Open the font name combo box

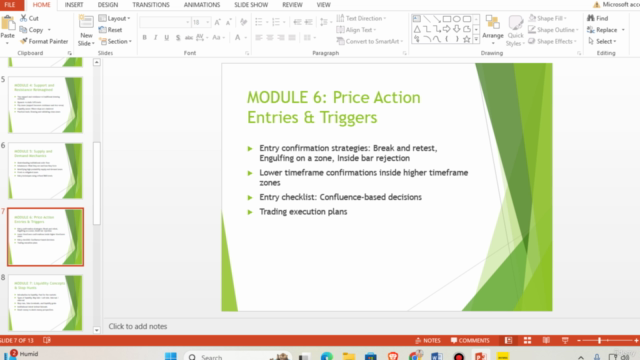pos(165,22)
